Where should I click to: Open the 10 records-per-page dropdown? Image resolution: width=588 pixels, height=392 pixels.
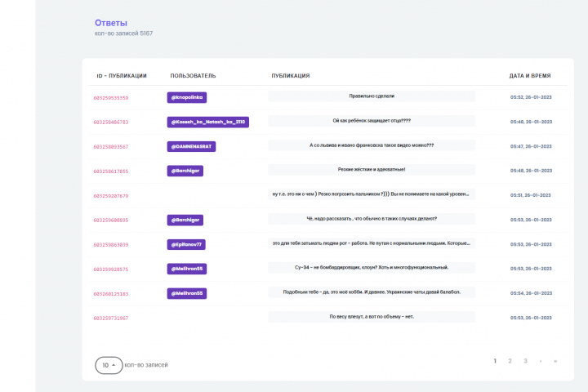(109, 365)
